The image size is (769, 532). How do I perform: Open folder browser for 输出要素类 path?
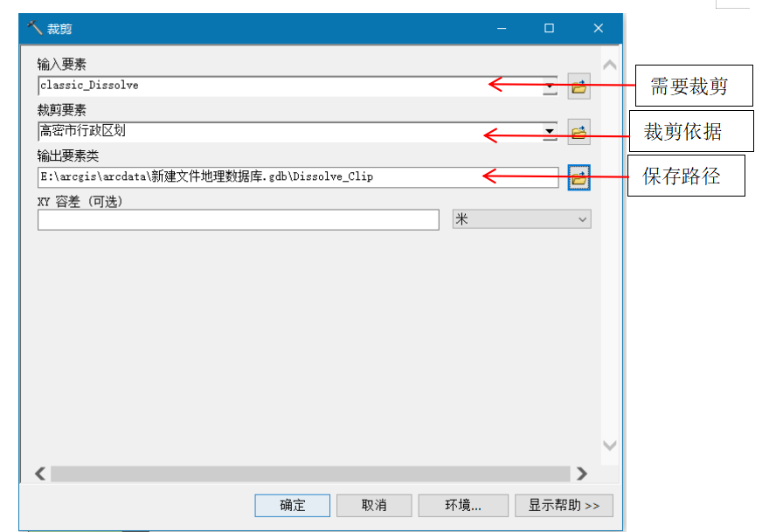point(578,177)
